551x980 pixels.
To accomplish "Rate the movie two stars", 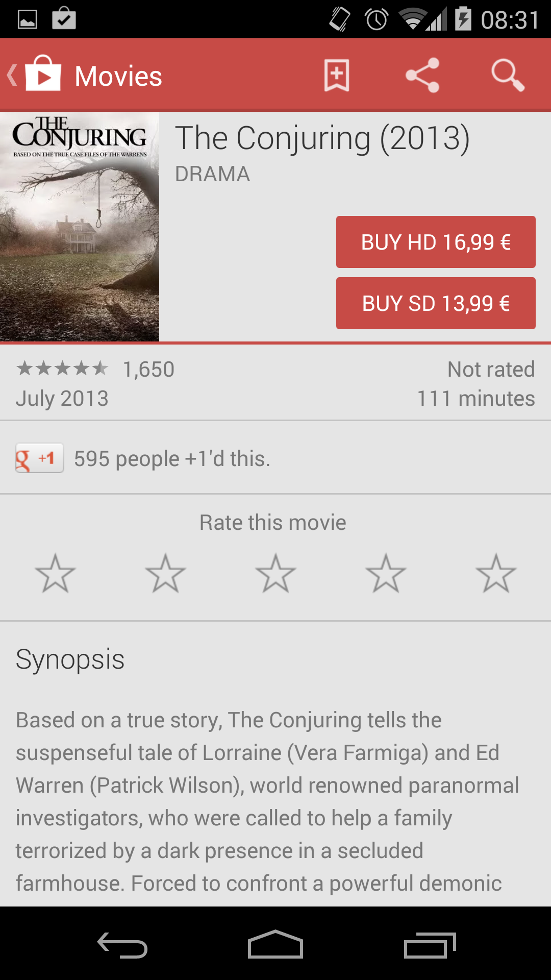I will pos(165,574).
